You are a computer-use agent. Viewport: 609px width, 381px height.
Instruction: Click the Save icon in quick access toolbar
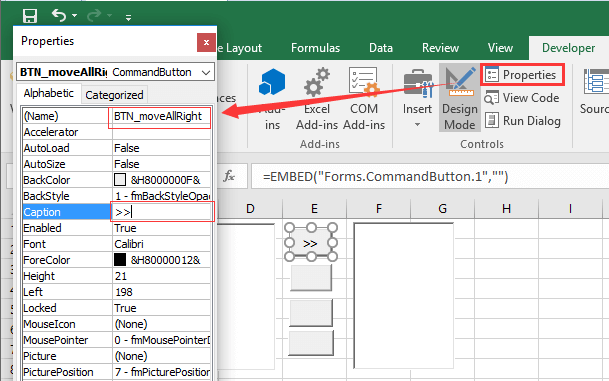30,16
